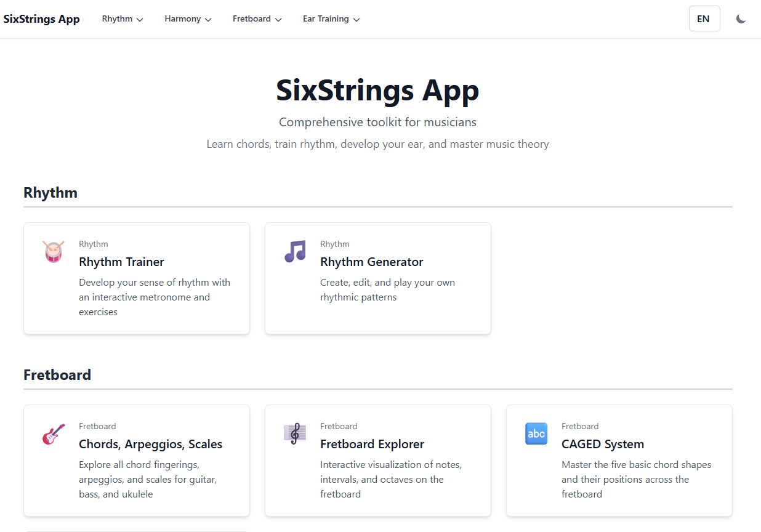Click the blue abc CAGED System icon
761x532 pixels.
point(536,433)
